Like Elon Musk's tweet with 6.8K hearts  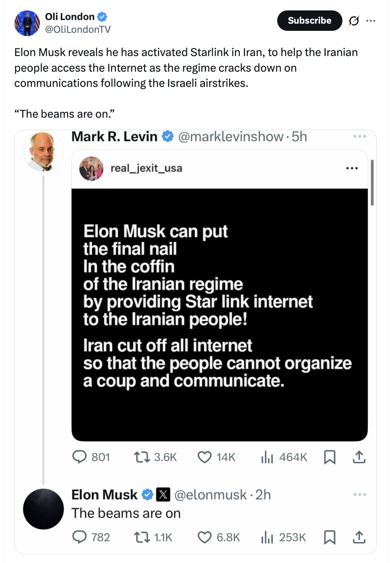204,537
